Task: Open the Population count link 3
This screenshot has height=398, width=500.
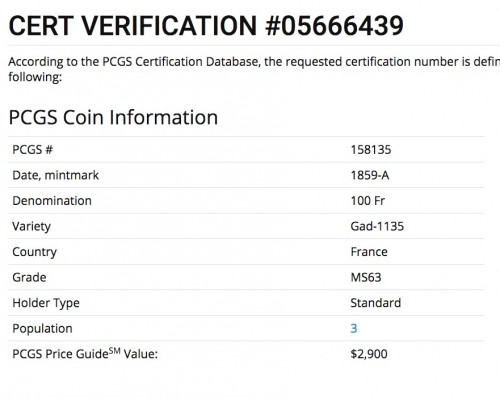Action: 354,328
